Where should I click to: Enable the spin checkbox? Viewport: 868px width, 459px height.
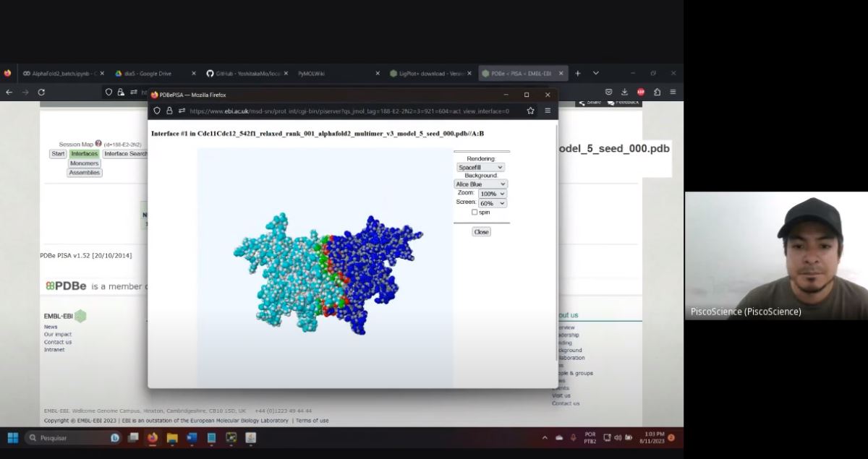475,213
